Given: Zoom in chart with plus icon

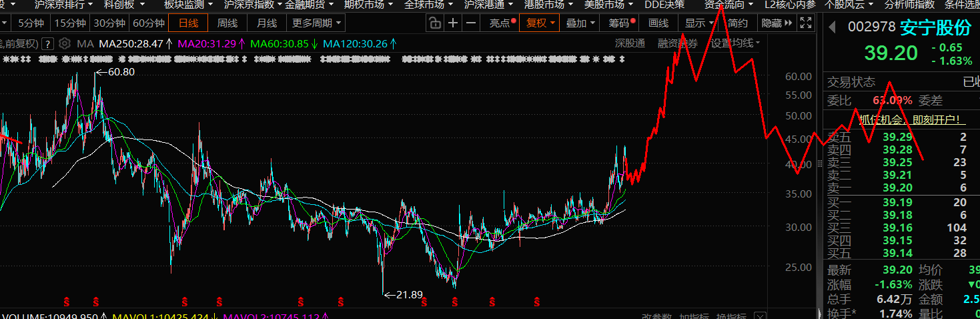Looking at the screenshot, I should [x=453, y=23].
